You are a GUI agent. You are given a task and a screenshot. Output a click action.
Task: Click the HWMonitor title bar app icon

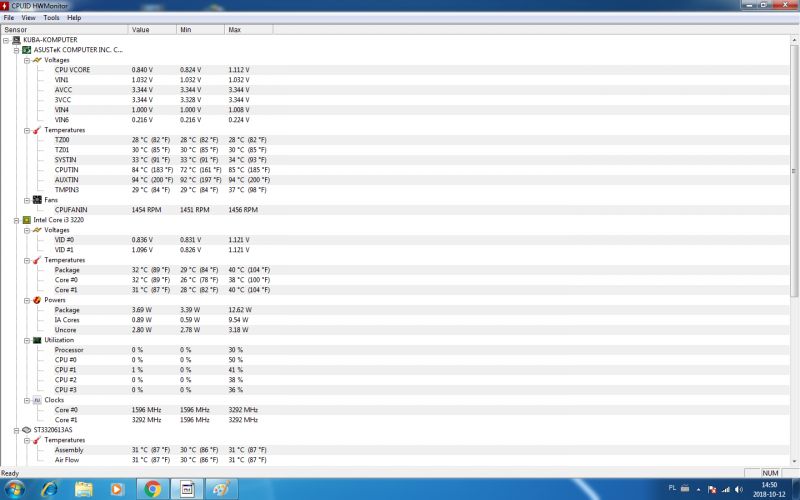(5, 6)
